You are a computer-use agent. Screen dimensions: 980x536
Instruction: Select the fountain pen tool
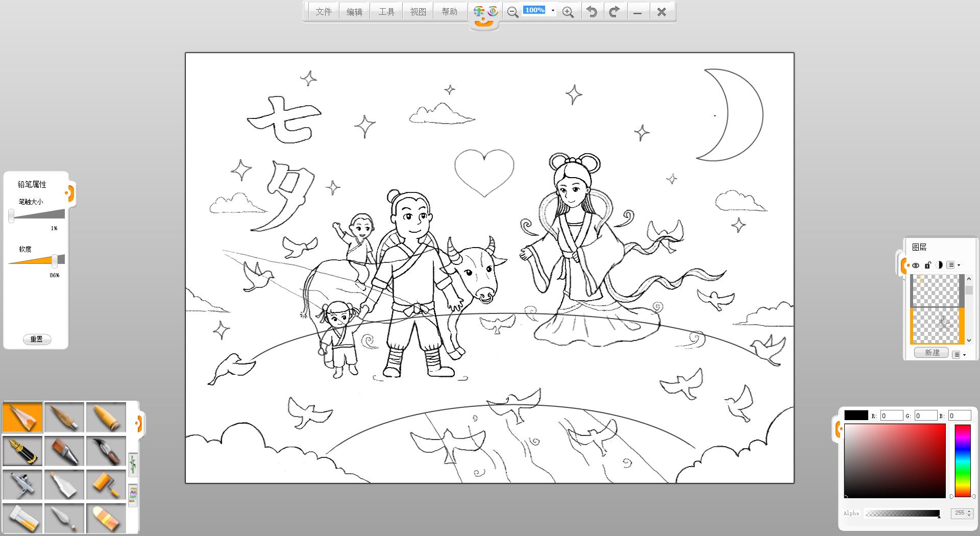pyautogui.click(x=22, y=451)
